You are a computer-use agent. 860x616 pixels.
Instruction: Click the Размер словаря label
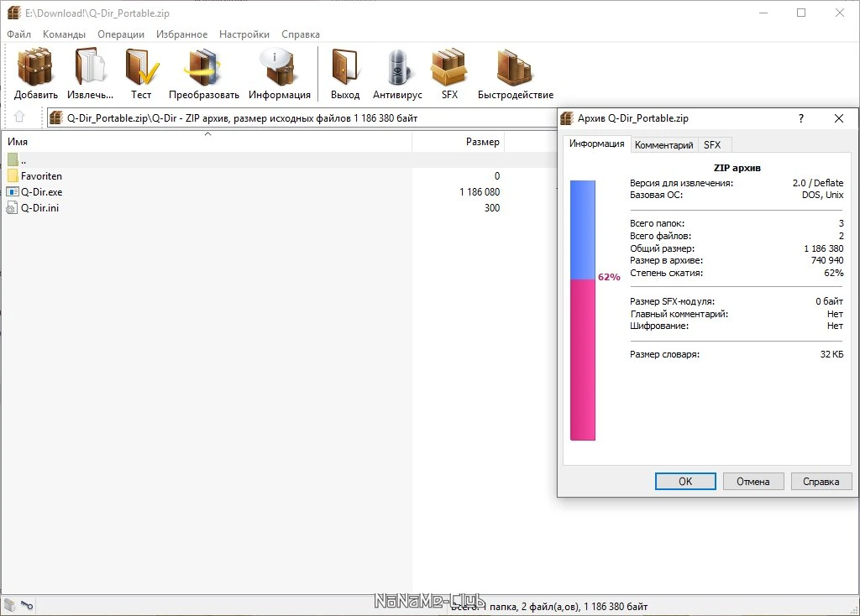(664, 354)
